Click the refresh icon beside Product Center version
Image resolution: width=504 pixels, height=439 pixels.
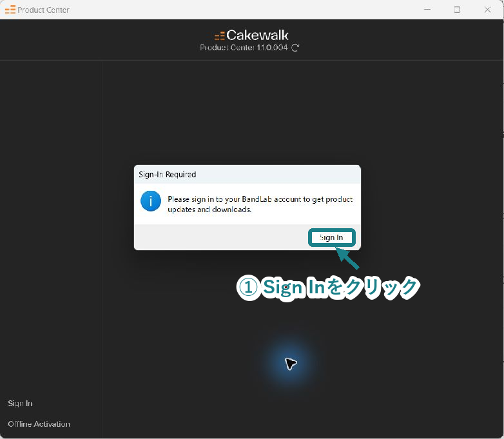[x=295, y=48]
